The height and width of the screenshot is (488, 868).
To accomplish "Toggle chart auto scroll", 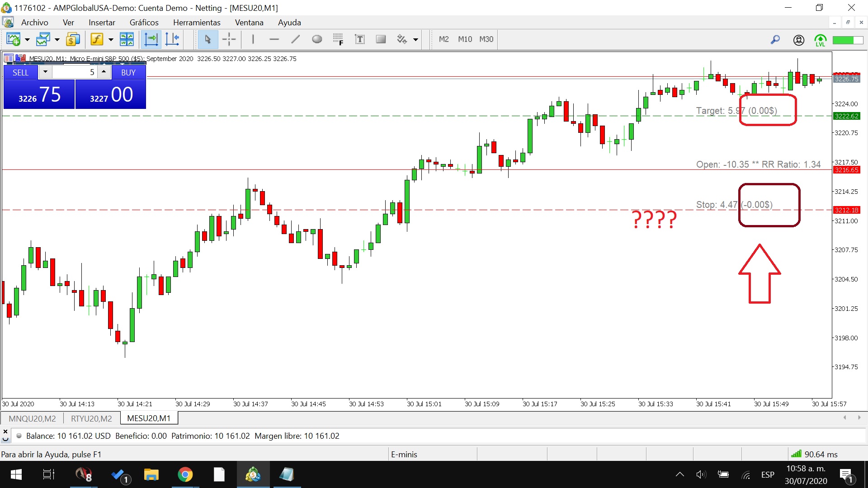I will 151,40.
